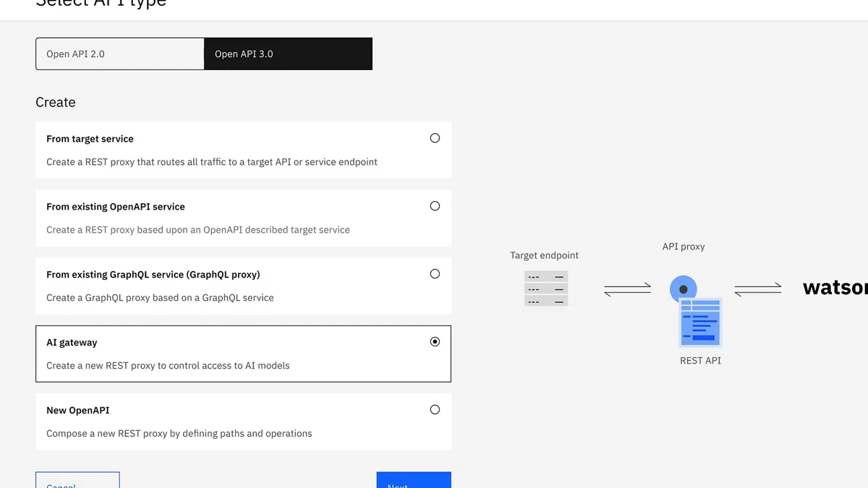Screen dimensions: 868x488
Task: Click the 'From target service' tile title
Action: click(x=90, y=139)
